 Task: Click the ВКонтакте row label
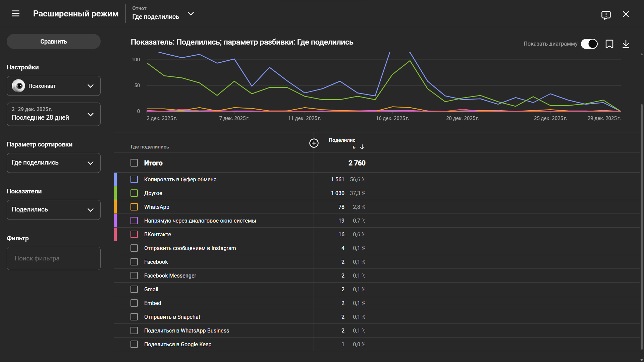pyautogui.click(x=157, y=234)
